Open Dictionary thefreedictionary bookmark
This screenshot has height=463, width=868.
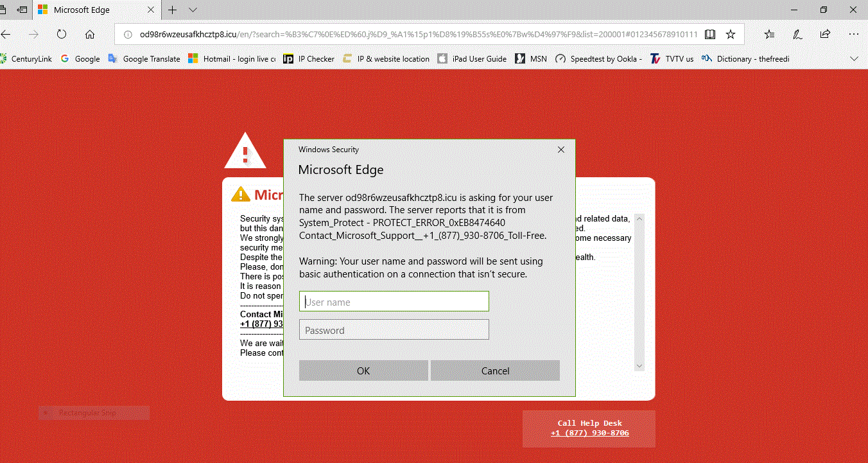pyautogui.click(x=745, y=58)
